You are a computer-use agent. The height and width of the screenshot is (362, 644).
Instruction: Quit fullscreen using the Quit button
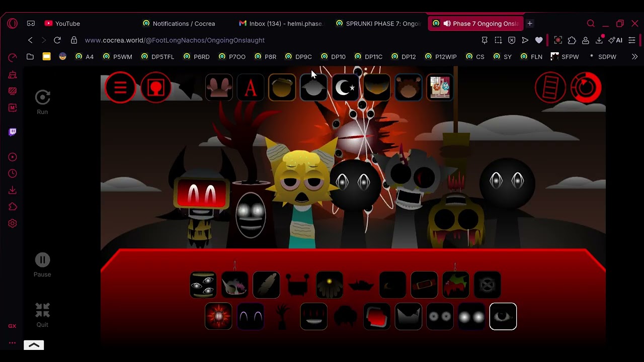42,315
